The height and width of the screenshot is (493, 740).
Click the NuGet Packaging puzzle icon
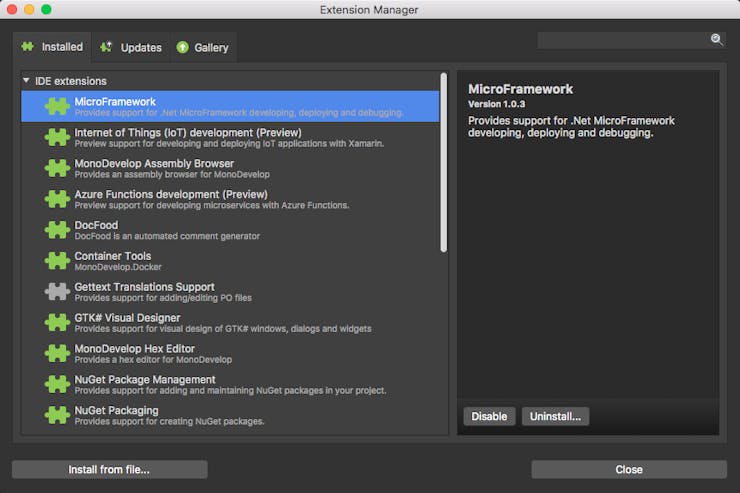[x=57, y=416]
